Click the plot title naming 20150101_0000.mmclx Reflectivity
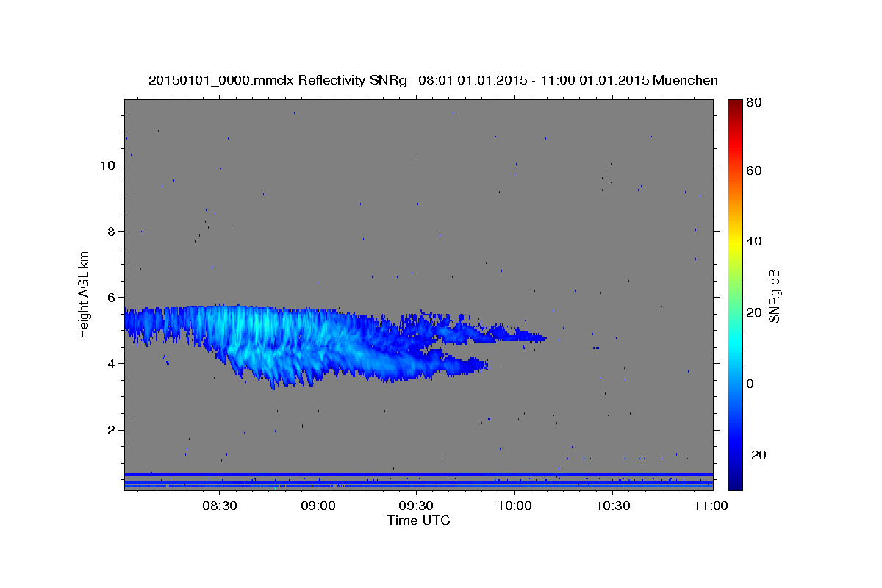This screenshot has width=882, height=588. (x=433, y=80)
